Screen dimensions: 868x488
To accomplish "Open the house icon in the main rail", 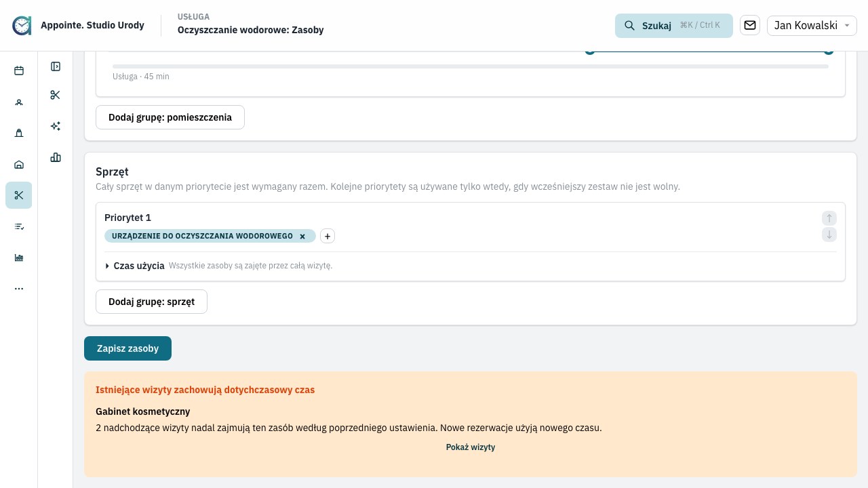I will 19,164.
